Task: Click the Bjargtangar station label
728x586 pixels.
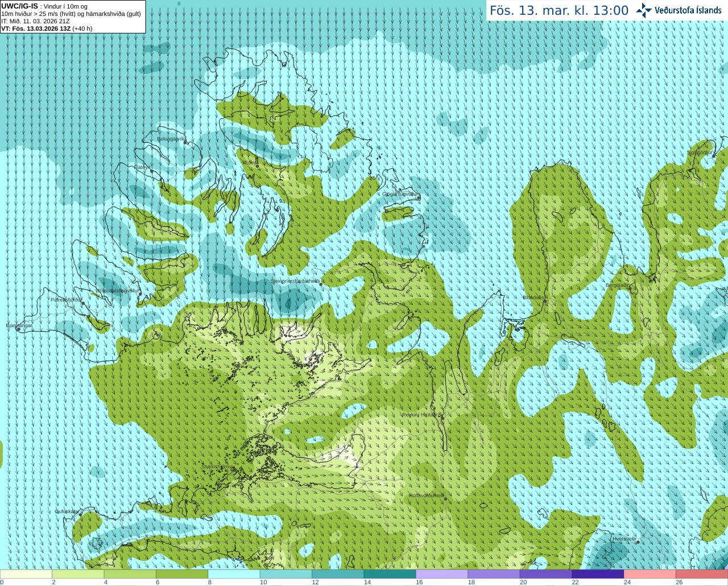Action: point(19,325)
